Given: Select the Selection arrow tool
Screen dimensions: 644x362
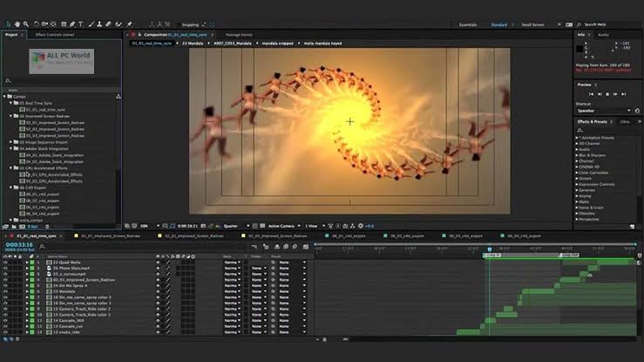Looking at the screenshot, I should point(8,24).
